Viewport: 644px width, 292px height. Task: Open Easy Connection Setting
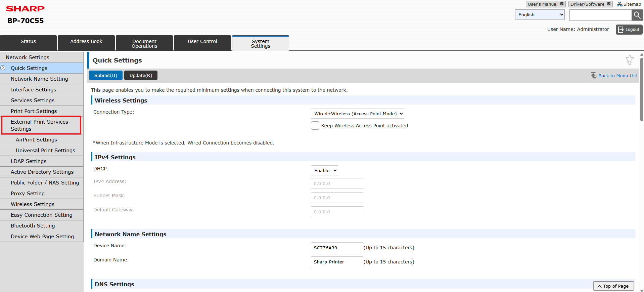point(42,215)
